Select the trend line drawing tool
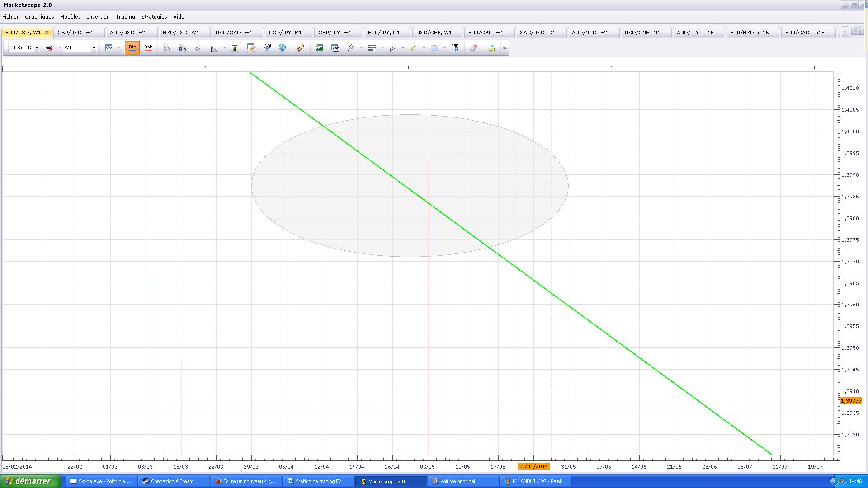 click(413, 48)
